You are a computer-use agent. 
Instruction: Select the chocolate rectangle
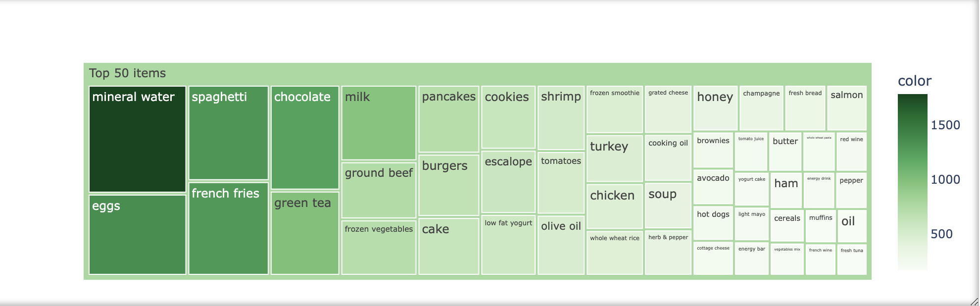pos(305,138)
